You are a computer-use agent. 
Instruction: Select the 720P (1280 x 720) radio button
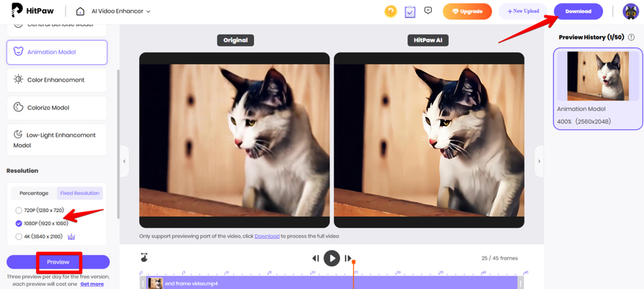18,211
